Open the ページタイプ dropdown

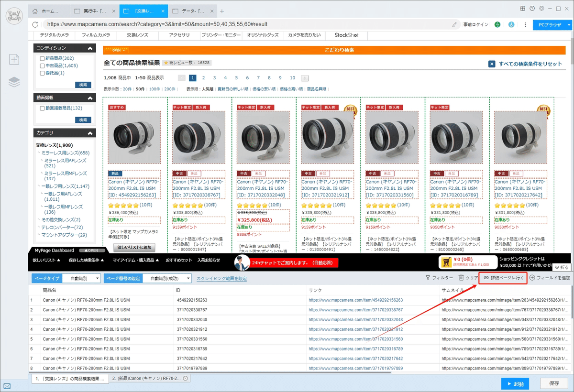pyautogui.click(x=81, y=278)
